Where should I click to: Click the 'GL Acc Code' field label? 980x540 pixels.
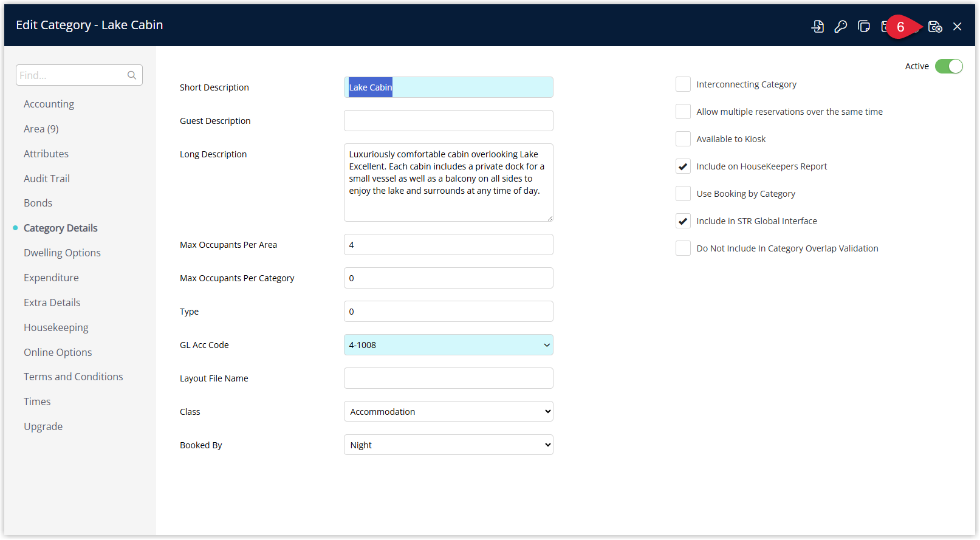tap(204, 345)
